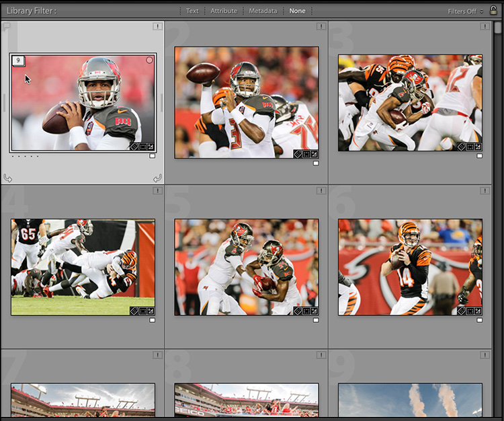Select handoff photo thumbnail in cell 5
This screenshot has height=421, width=504.
tap(247, 267)
